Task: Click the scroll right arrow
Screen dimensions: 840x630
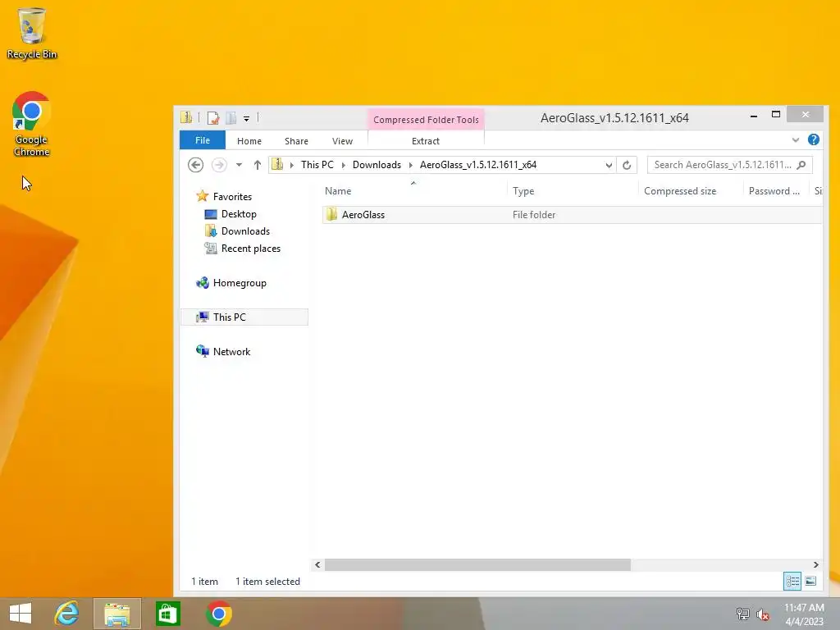Action: 816,564
